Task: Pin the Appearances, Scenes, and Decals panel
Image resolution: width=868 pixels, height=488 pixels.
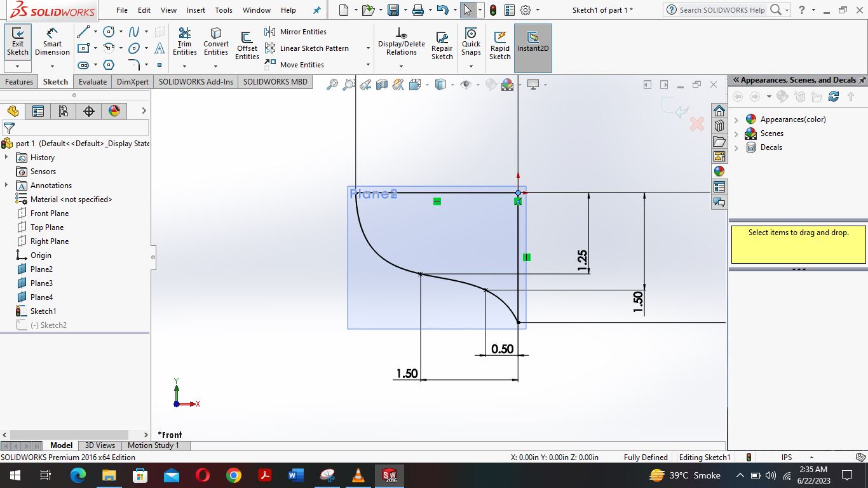Action: click(x=862, y=80)
